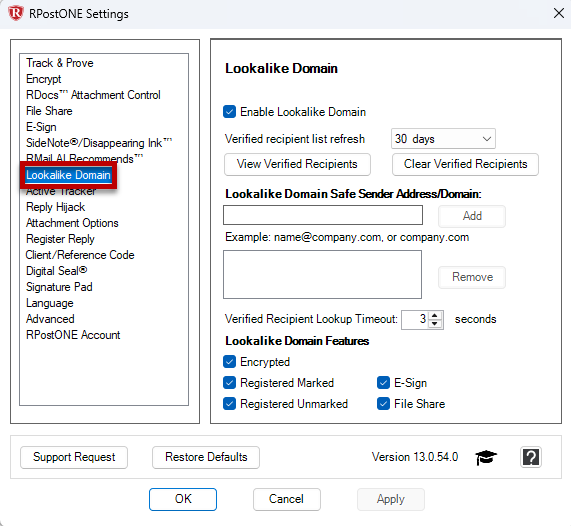The width and height of the screenshot is (571, 526).
Task: Click the timeout seconds value field
Action: (x=415, y=319)
